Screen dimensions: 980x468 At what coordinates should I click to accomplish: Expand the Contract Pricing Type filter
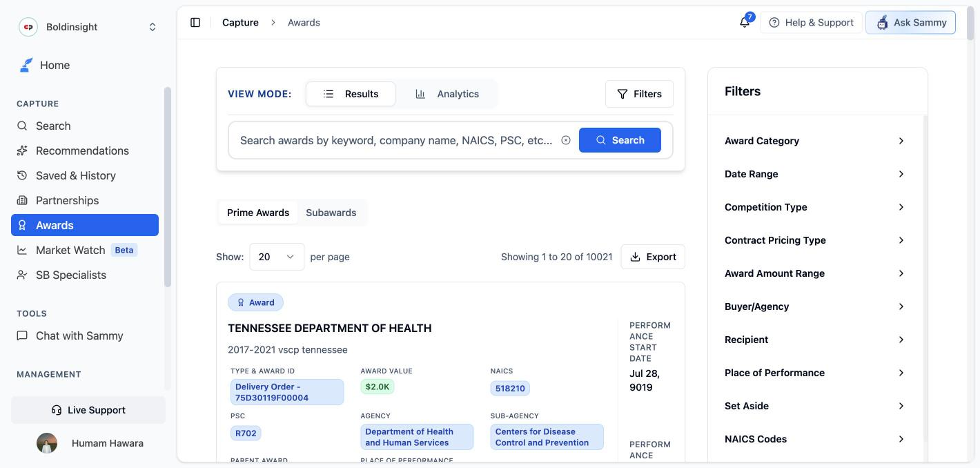point(815,240)
